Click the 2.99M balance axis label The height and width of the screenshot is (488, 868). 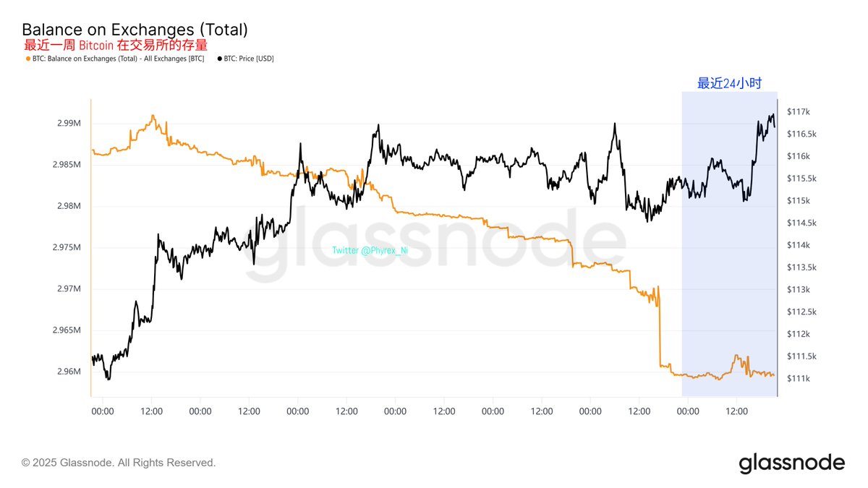tap(68, 124)
